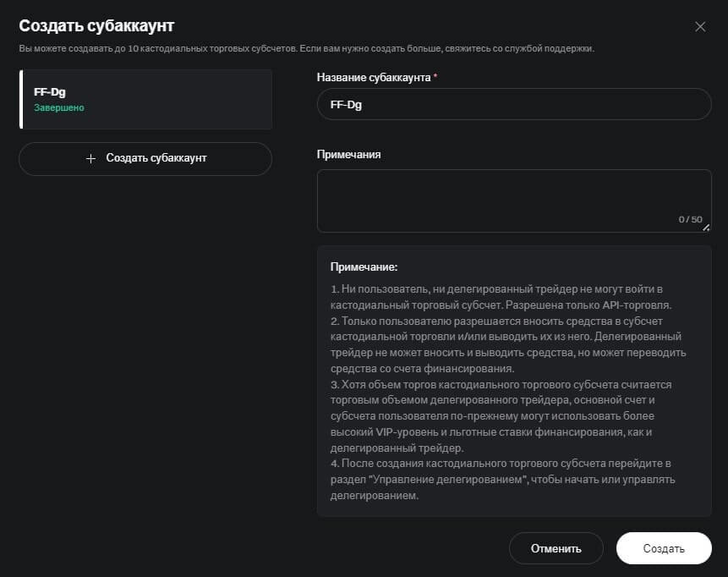Click the "Название субаккаунта" field label
The height and width of the screenshot is (577, 728).
click(373, 77)
